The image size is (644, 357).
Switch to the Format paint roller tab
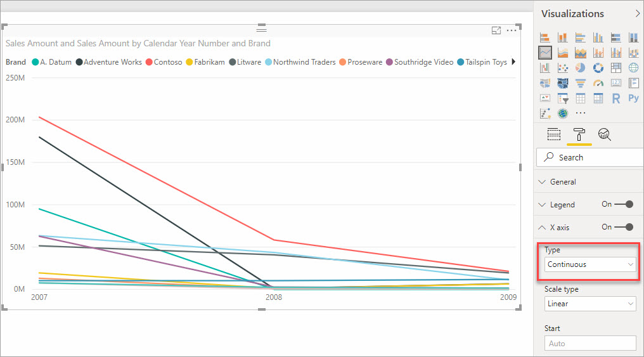point(579,134)
